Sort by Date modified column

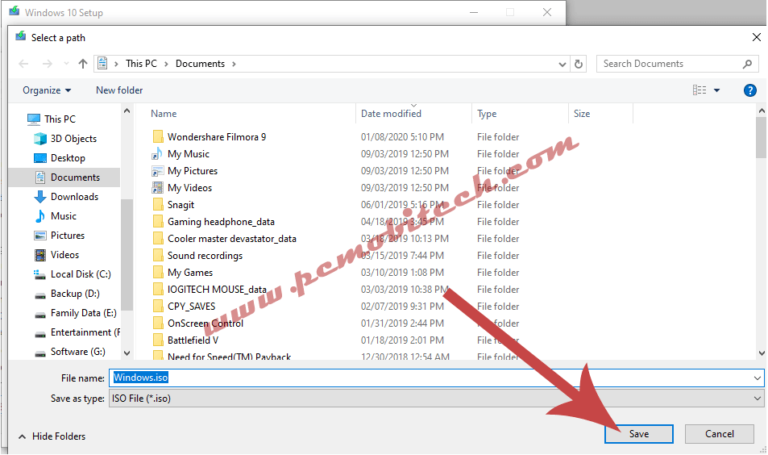click(x=391, y=114)
